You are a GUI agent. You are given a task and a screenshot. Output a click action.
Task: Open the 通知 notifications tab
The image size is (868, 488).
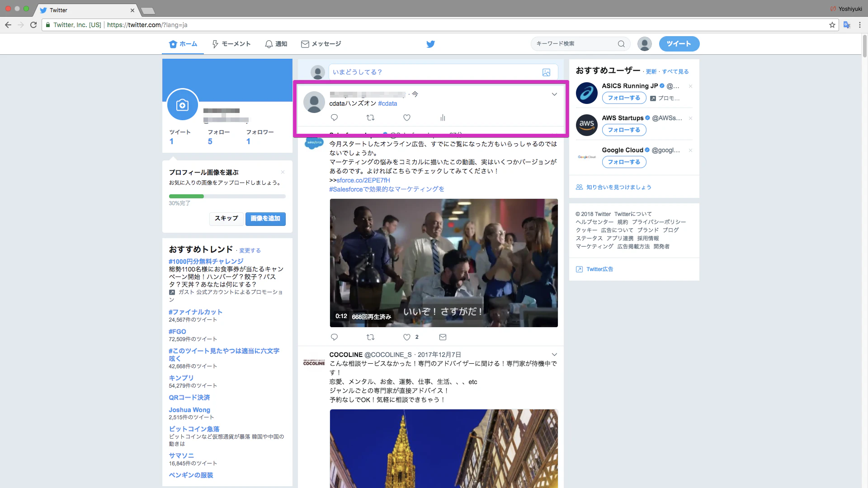(276, 44)
